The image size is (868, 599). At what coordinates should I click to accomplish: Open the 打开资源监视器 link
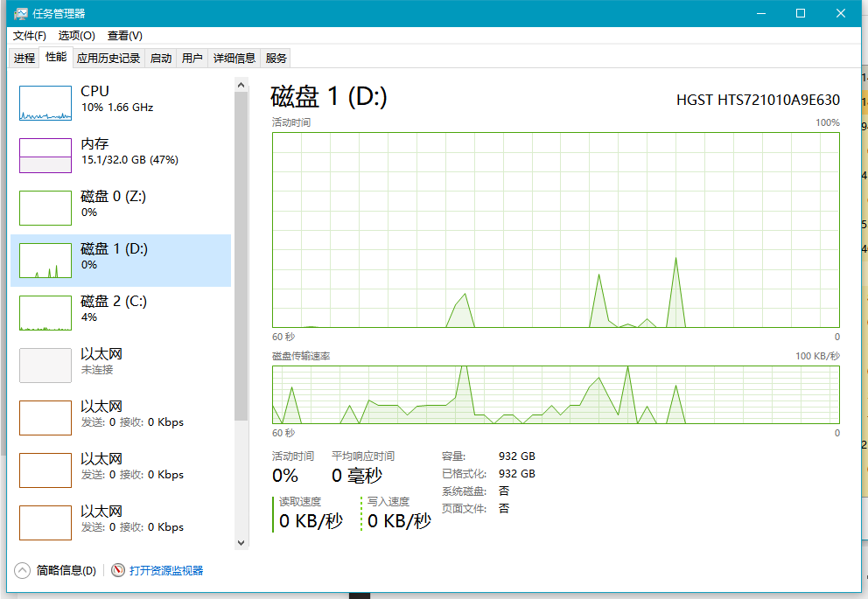click(166, 570)
